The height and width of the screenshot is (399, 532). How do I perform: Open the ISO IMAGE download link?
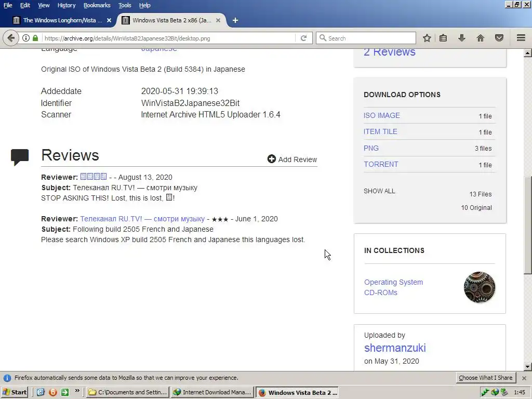pos(381,115)
